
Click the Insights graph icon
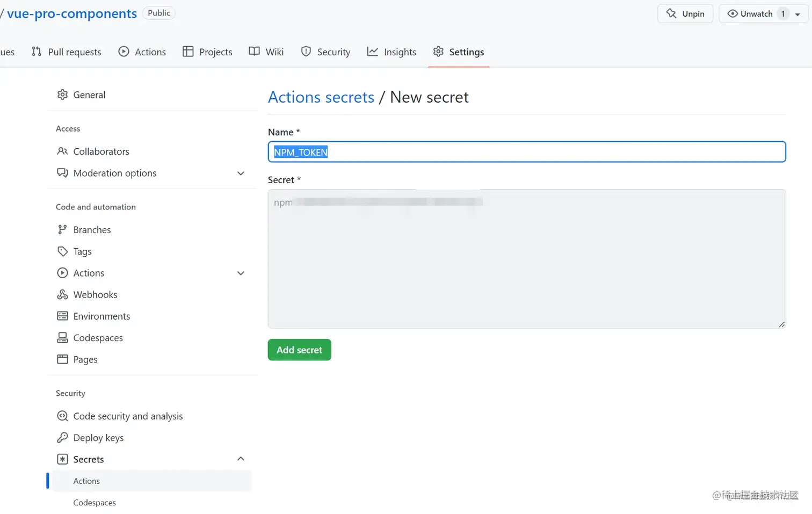click(373, 52)
